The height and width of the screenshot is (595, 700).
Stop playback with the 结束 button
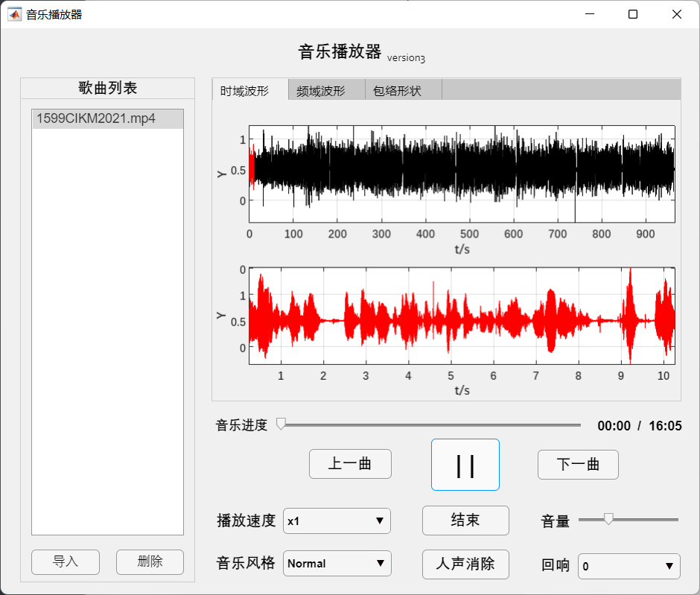pos(465,520)
